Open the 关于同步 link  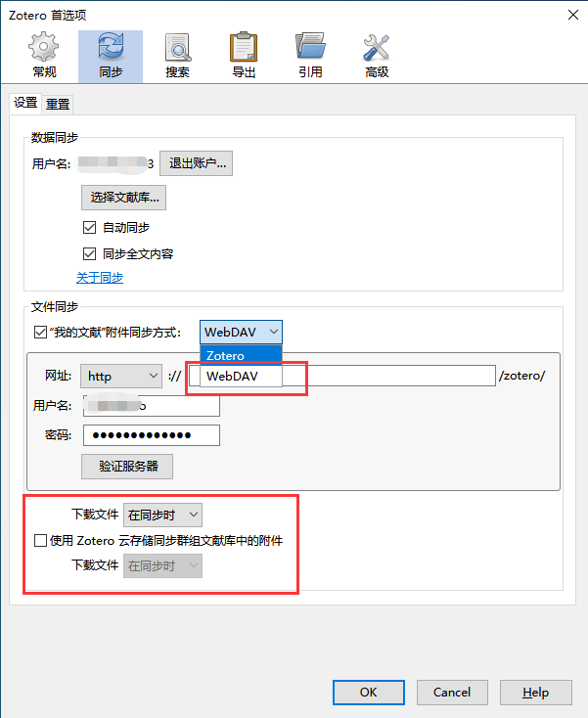coord(100,278)
